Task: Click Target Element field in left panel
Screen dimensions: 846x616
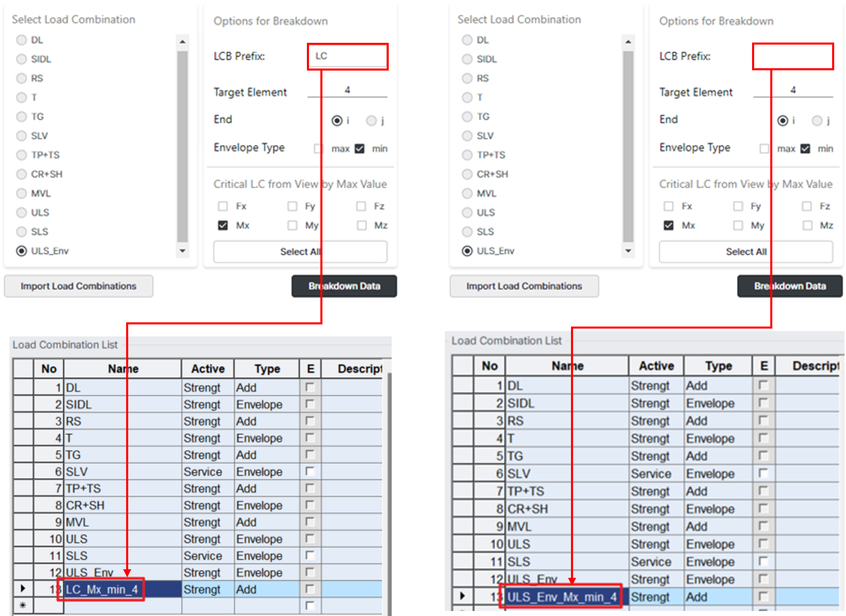Action: (x=347, y=90)
